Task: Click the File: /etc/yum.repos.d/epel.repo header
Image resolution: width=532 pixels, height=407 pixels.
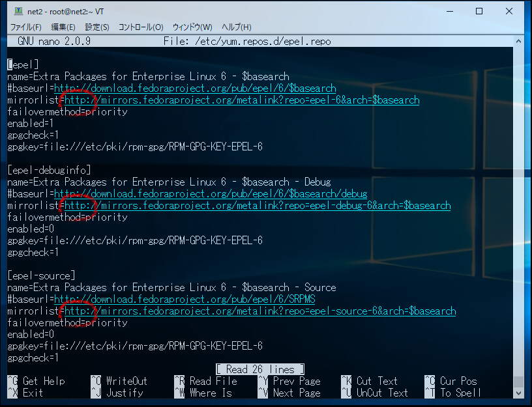Action: coord(247,41)
